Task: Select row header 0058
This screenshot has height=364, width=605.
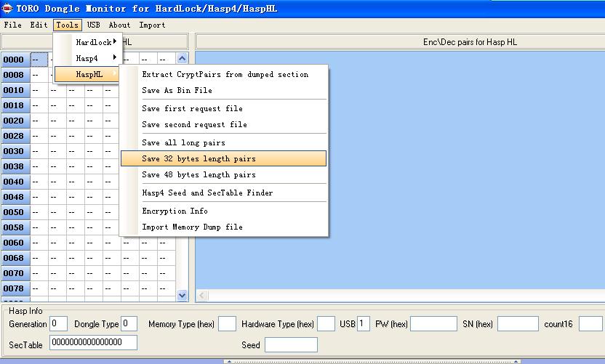Action: click(15, 227)
